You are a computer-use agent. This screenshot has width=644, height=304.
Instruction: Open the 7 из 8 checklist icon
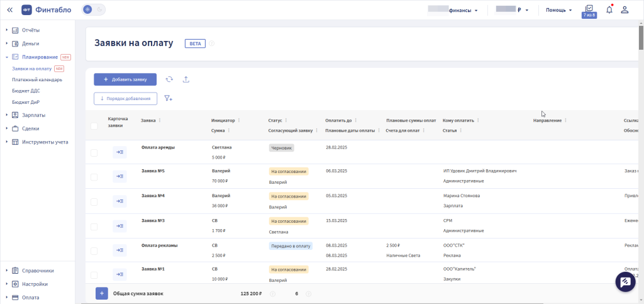pos(589,11)
